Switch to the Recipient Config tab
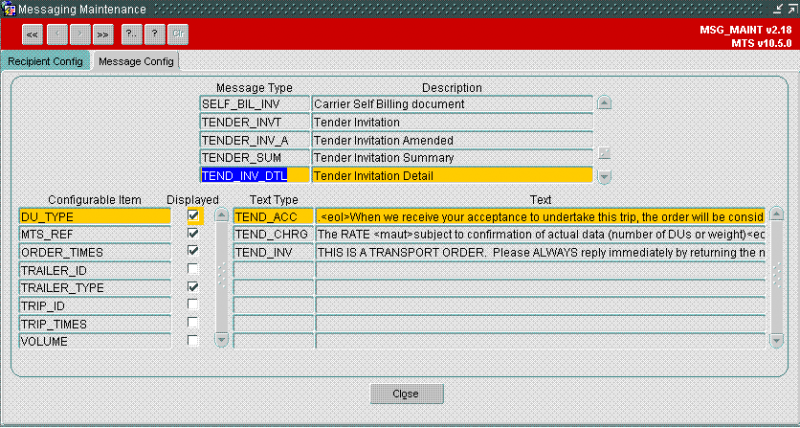Screen dimensions: 800x428 click(x=45, y=61)
